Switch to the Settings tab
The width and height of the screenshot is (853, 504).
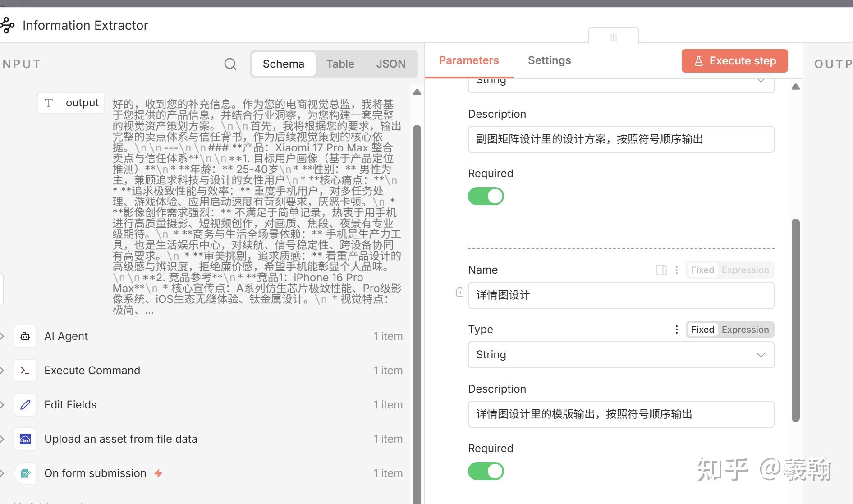(x=549, y=60)
